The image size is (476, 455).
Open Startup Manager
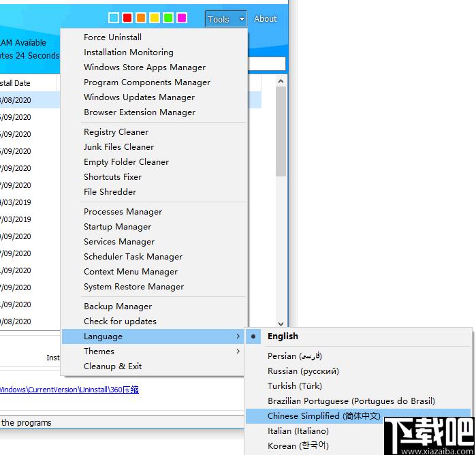[154, 227]
